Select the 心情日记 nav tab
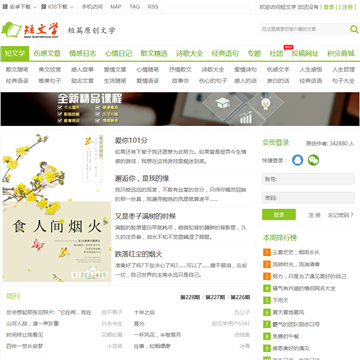 [118, 53]
